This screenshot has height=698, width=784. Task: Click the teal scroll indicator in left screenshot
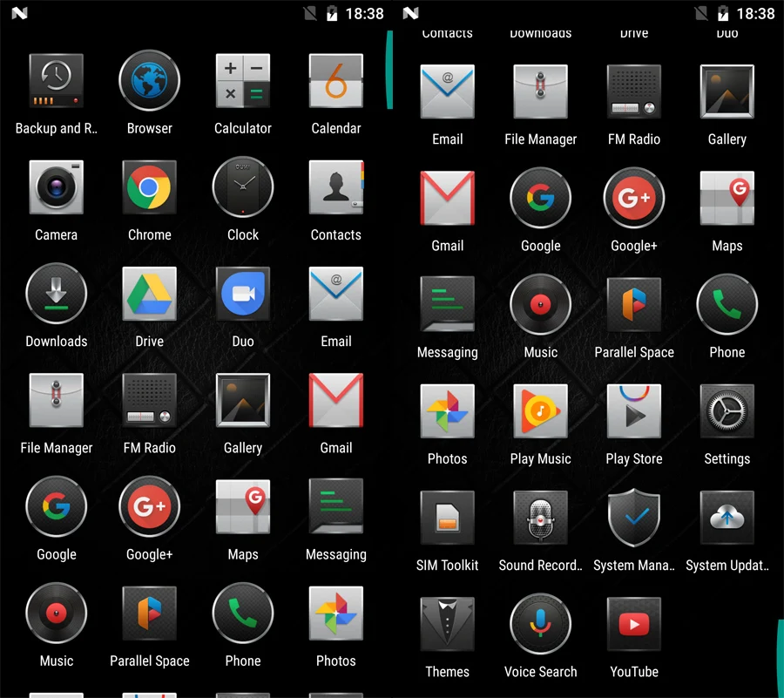[x=389, y=70]
